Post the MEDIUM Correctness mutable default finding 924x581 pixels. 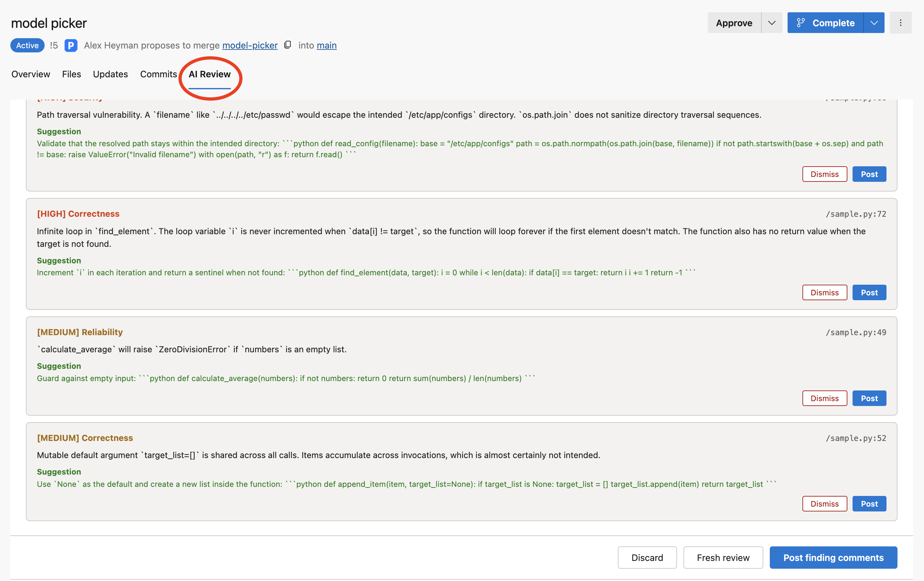tap(869, 503)
